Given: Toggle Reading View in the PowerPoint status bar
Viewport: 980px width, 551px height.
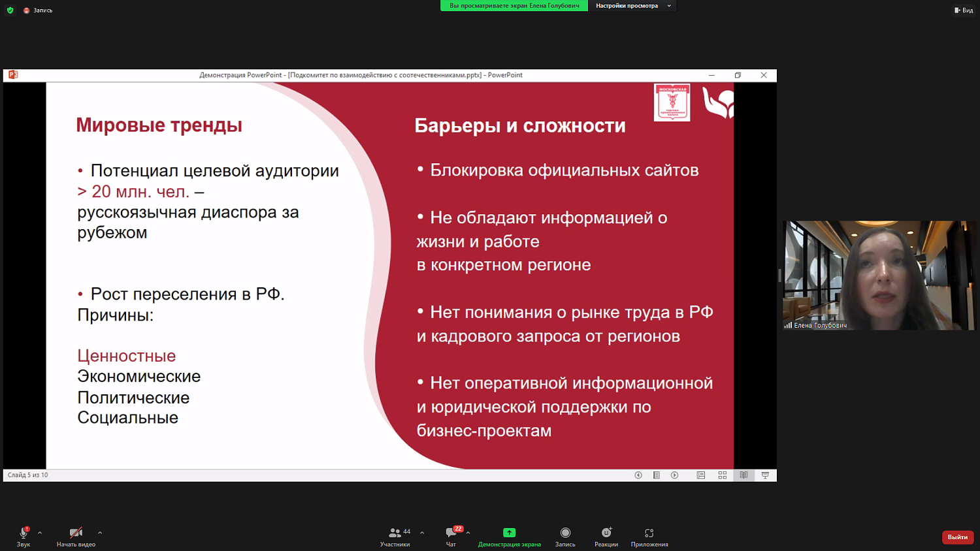Looking at the screenshot, I should pyautogui.click(x=743, y=475).
